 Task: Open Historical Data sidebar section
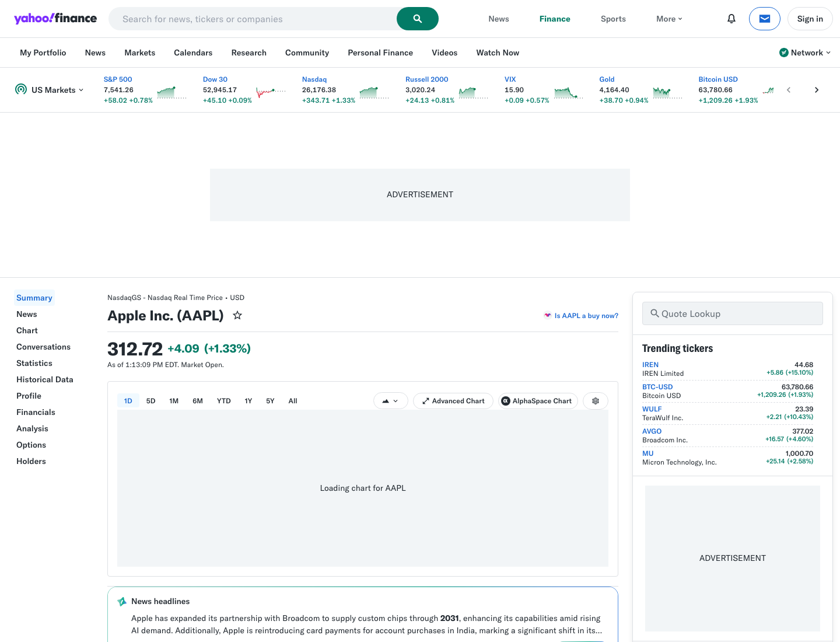(x=45, y=379)
